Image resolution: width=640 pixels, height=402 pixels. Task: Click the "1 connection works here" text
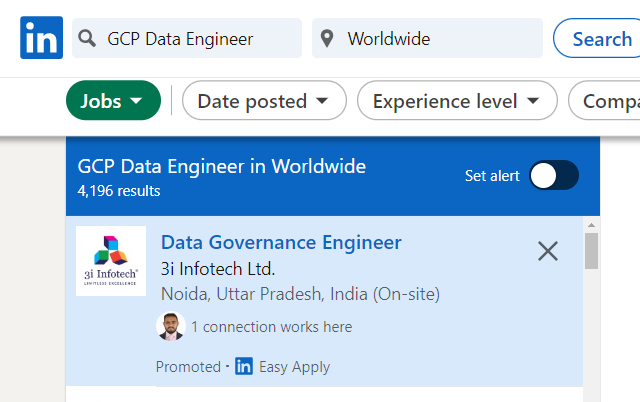point(271,327)
